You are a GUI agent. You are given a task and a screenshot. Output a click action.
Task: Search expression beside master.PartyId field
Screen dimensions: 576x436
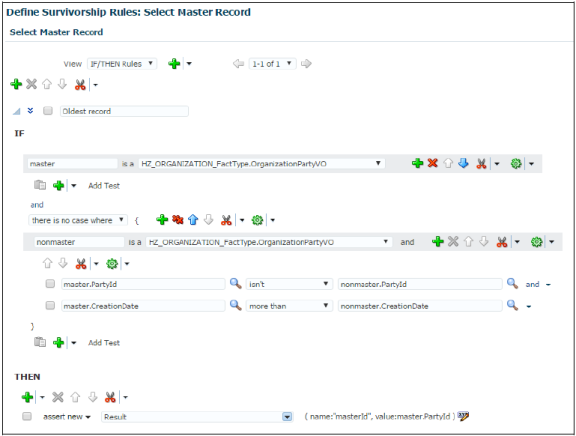pyautogui.click(x=235, y=284)
